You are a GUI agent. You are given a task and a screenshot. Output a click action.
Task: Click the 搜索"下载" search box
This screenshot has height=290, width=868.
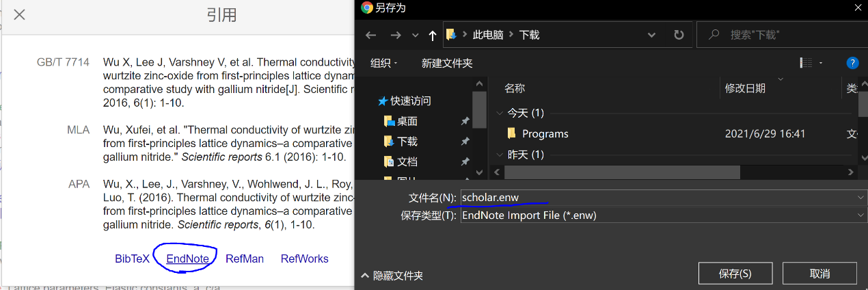pyautogui.click(x=782, y=35)
